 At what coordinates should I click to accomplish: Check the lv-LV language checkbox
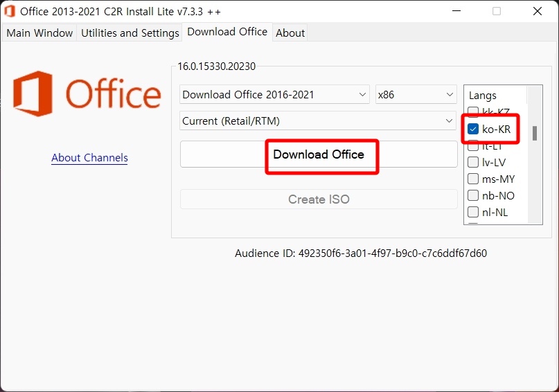coord(472,162)
